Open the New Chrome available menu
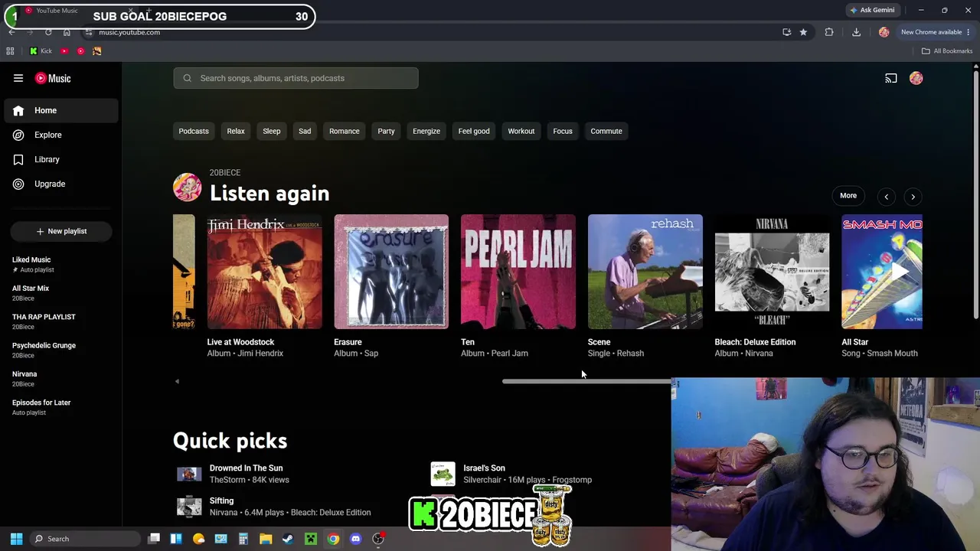 [x=936, y=32]
